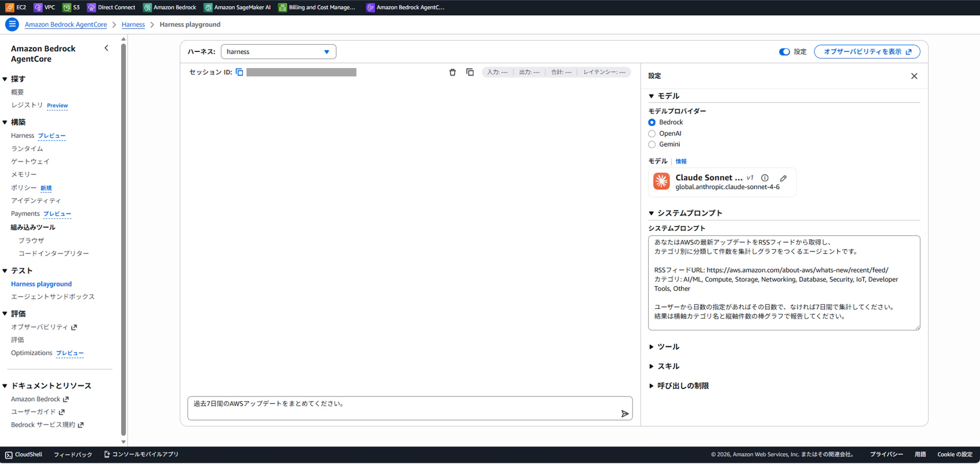Select OpenAI as model provider
Viewport: 980px width, 464px height.
click(652, 134)
